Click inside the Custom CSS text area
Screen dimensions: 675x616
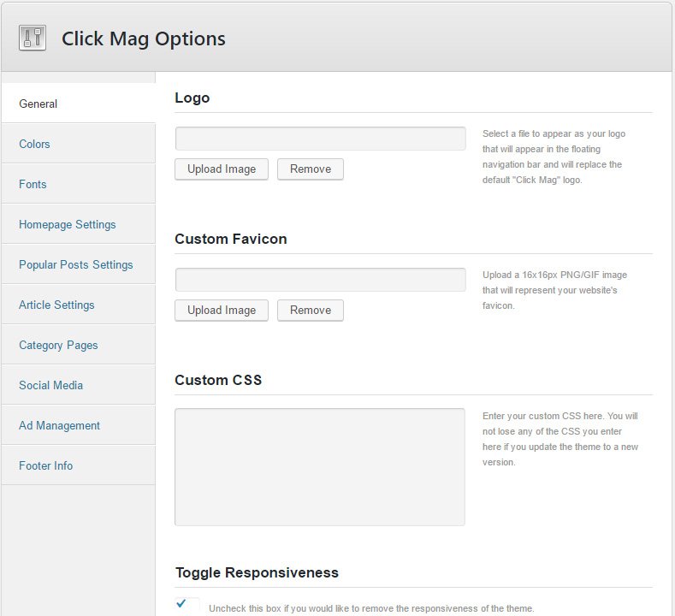tap(320, 466)
